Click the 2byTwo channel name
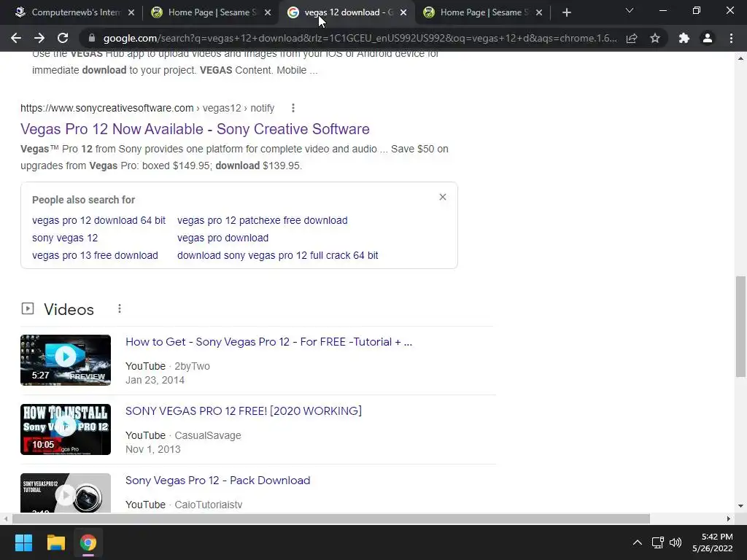This screenshot has width=747, height=560. [x=192, y=366]
